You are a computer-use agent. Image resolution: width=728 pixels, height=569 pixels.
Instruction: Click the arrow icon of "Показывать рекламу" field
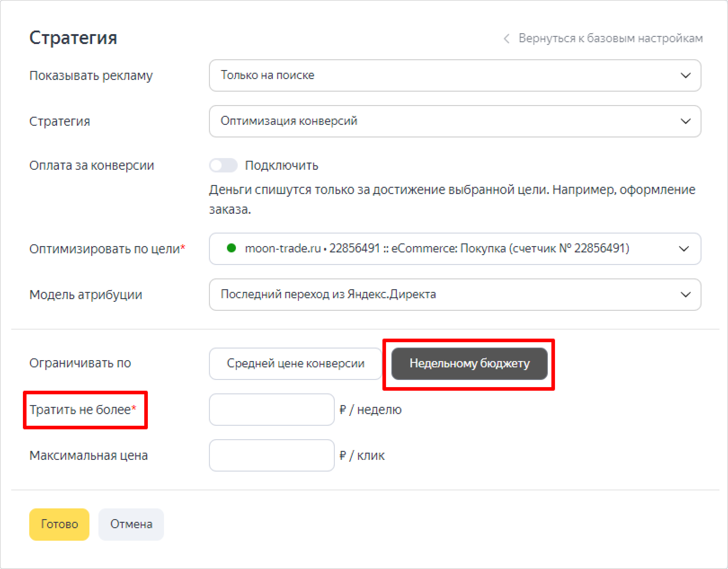pos(685,76)
